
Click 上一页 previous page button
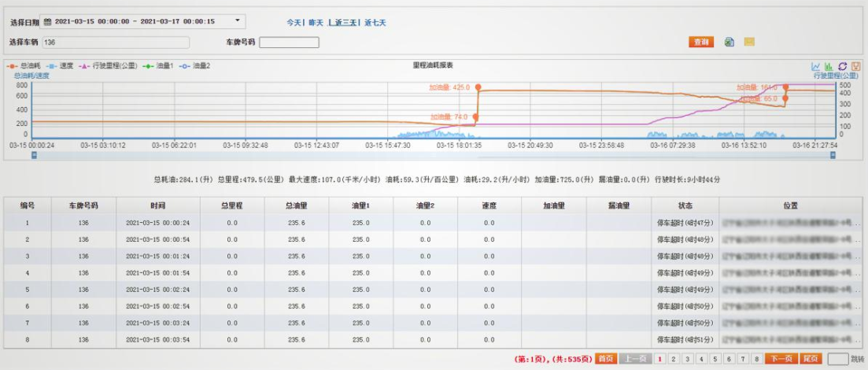pos(636,359)
